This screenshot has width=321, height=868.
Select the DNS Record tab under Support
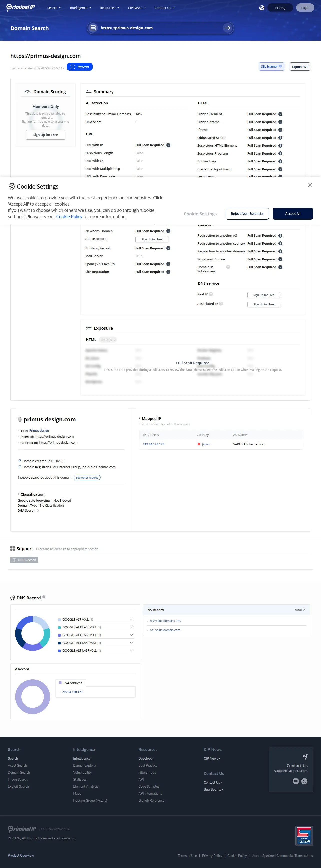click(24, 560)
